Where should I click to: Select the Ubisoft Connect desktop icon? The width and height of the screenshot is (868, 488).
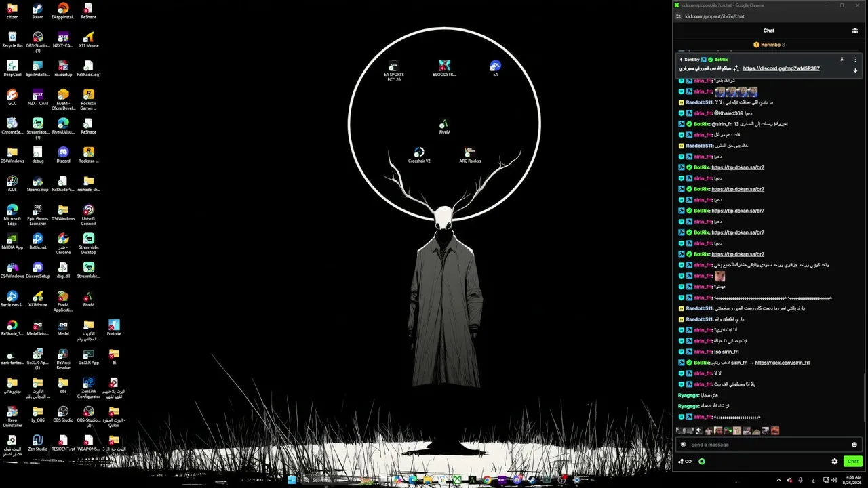88,216
